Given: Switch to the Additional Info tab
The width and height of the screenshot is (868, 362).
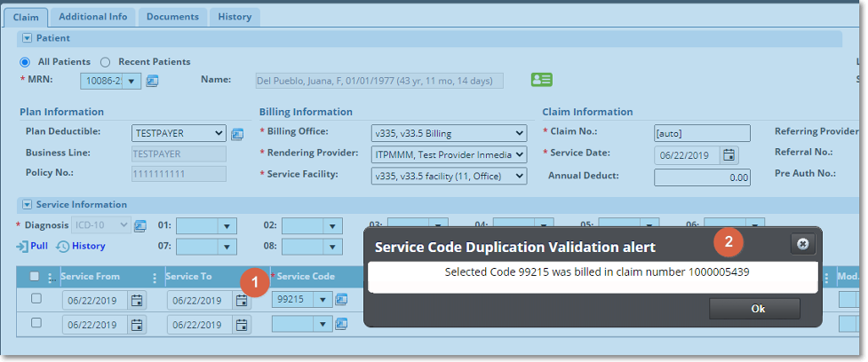Looking at the screenshot, I should [93, 16].
